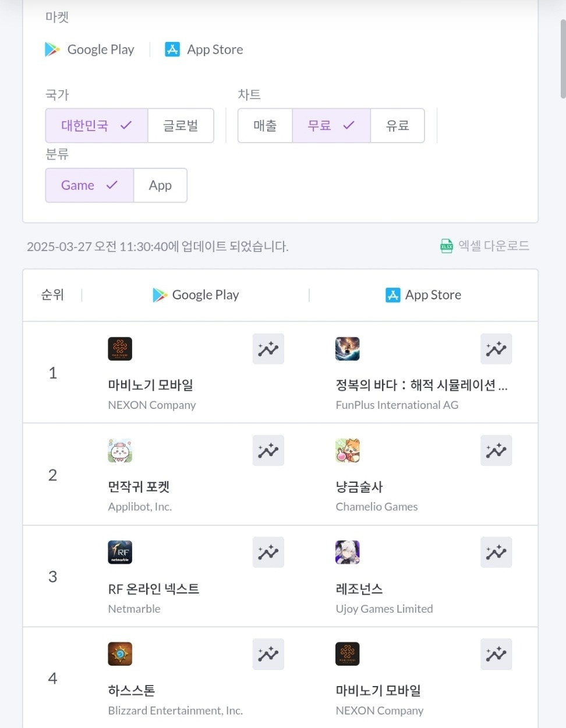Select 무료 chart type
The image size is (566, 728).
(331, 125)
